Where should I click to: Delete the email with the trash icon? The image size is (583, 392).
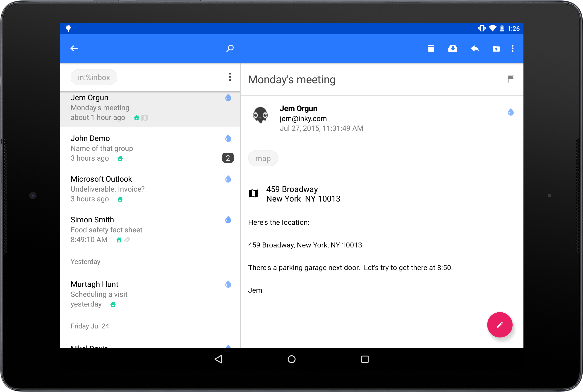[x=431, y=48]
